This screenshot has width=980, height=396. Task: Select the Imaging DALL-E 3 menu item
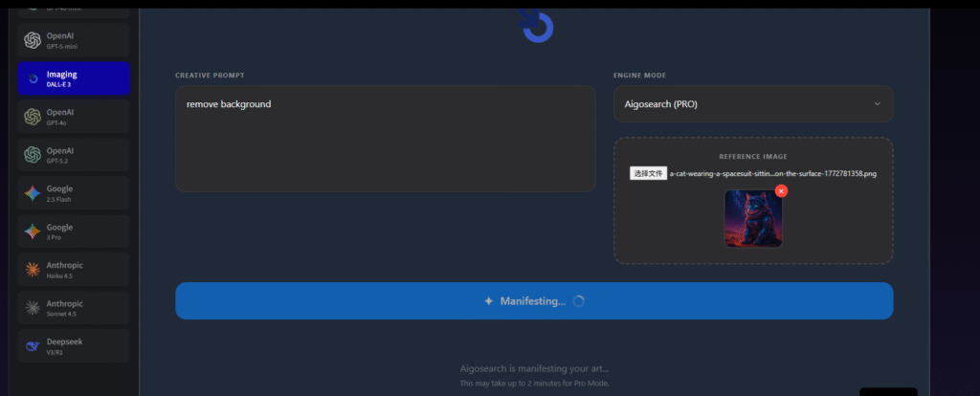74,78
